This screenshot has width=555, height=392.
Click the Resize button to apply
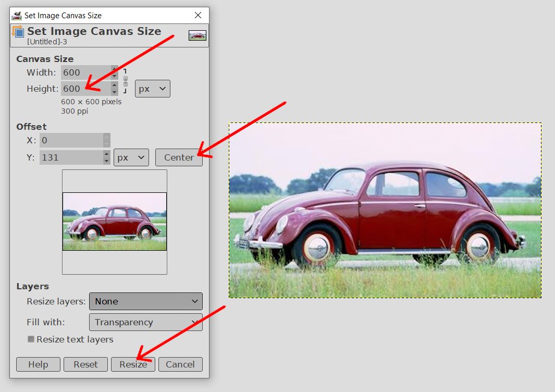[133, 364]
